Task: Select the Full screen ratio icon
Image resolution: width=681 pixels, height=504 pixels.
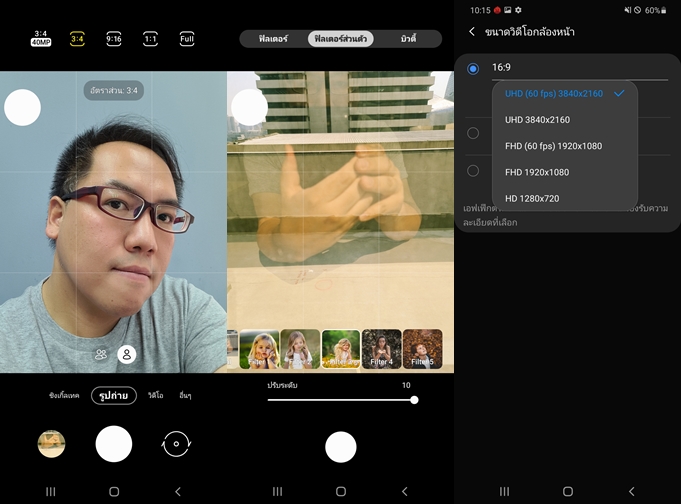Action: coord(187,39)
